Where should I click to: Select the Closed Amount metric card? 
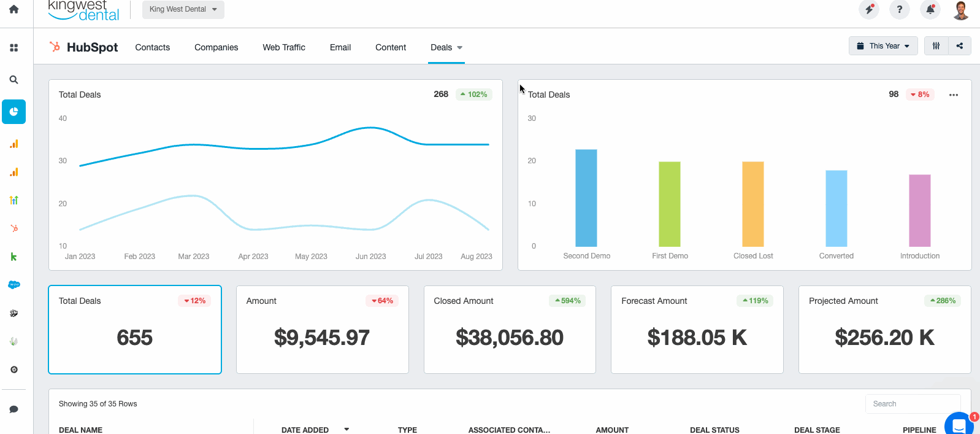pos(510,330)
